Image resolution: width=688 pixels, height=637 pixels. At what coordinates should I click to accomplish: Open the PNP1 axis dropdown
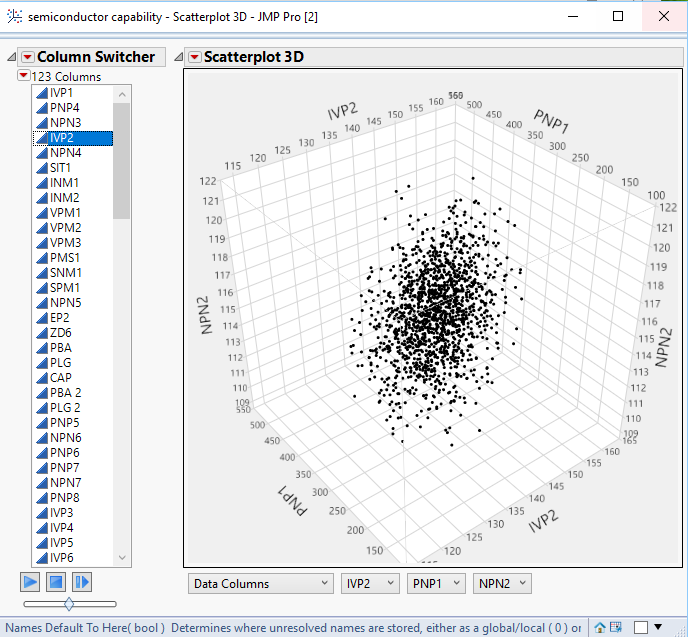[436, 583]
